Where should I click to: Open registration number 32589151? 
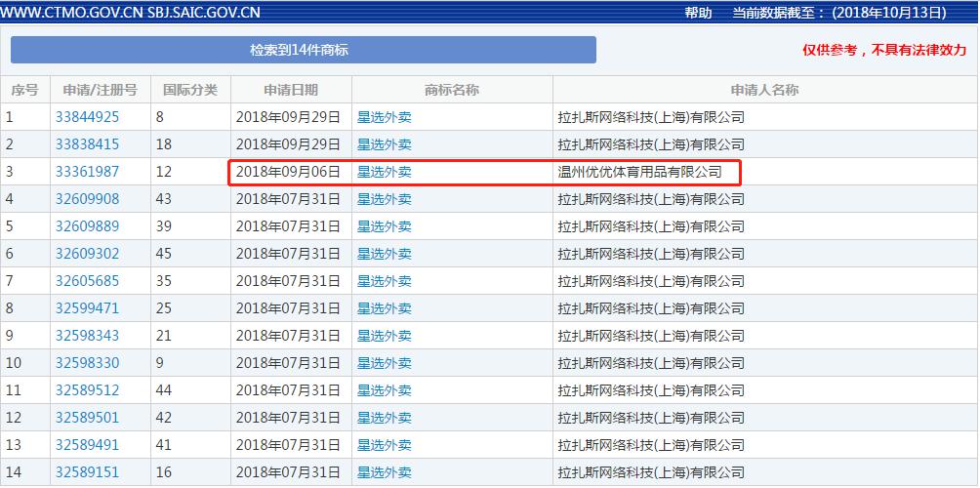pyautogui.click(x=87, y=472)
